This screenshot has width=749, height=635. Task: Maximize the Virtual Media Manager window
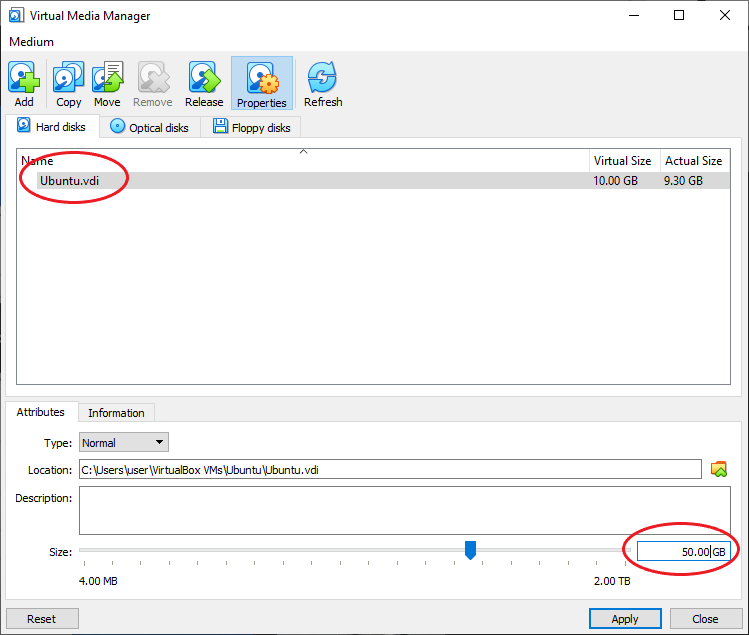(679, 15)
